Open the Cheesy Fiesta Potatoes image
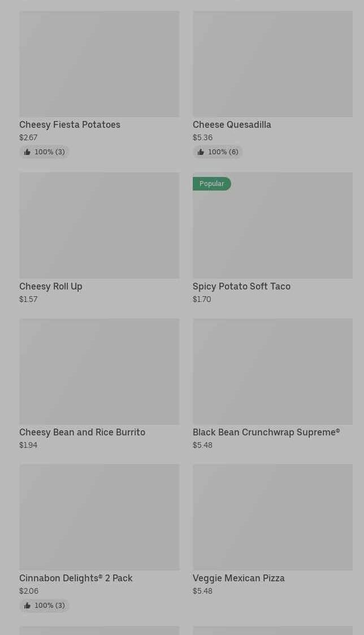Image resolution: width=364 pixels, height=635 pixels. point(99,64)
